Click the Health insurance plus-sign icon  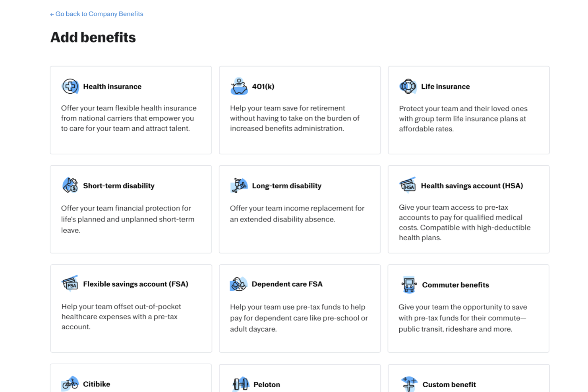click(70, 86)
